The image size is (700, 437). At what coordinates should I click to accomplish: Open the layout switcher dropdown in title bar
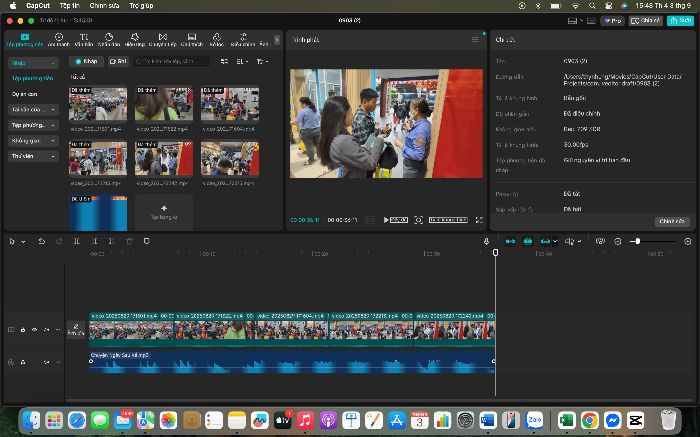[575, 21]
